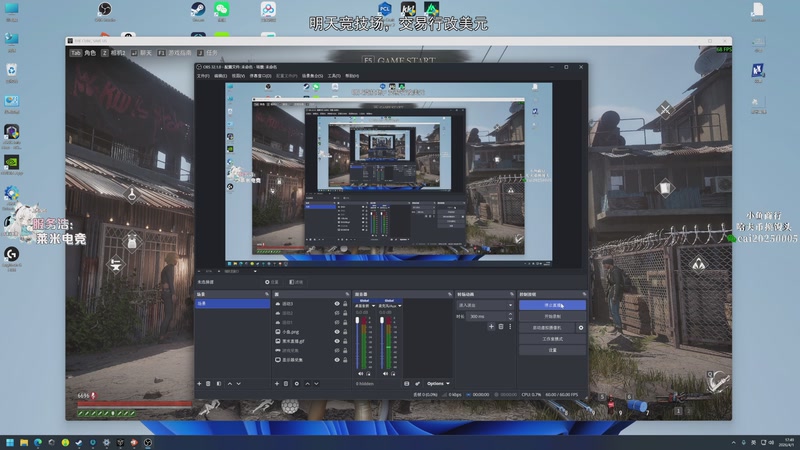Hide the top 游戏3 source
The width and height of the screenshot is (800, 450).
tap(337, 304)
